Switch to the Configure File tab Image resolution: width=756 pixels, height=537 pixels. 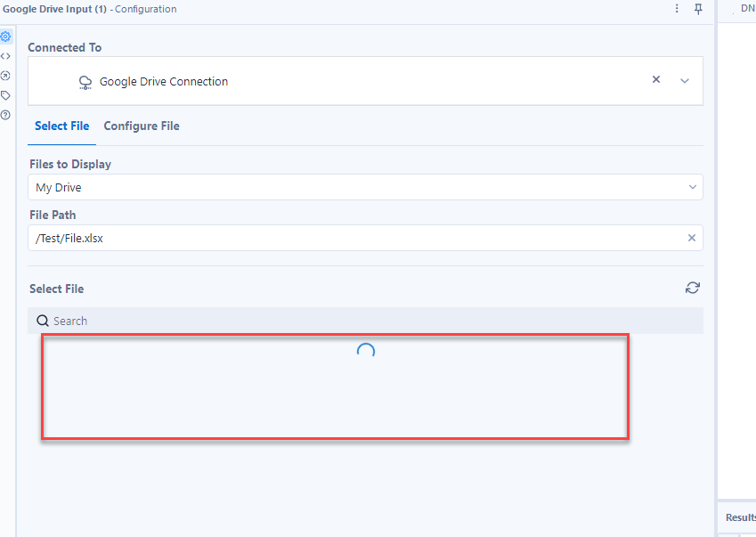click(141, 126)
